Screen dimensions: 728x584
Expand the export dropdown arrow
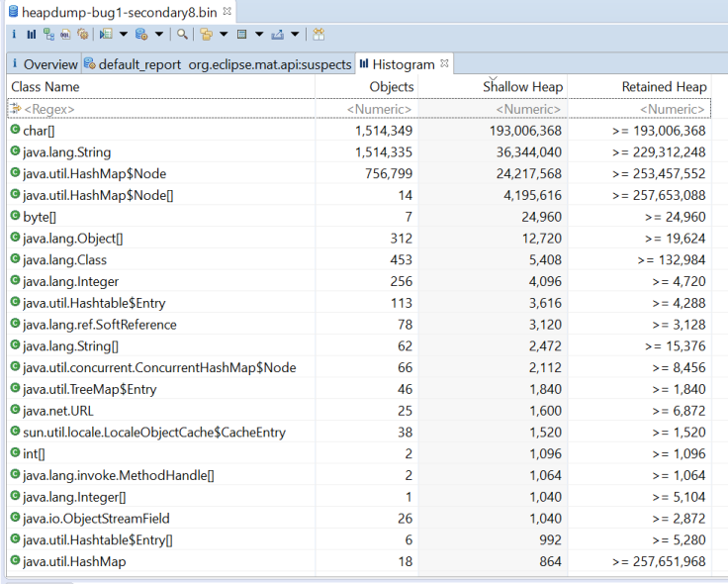pos(295,34)
